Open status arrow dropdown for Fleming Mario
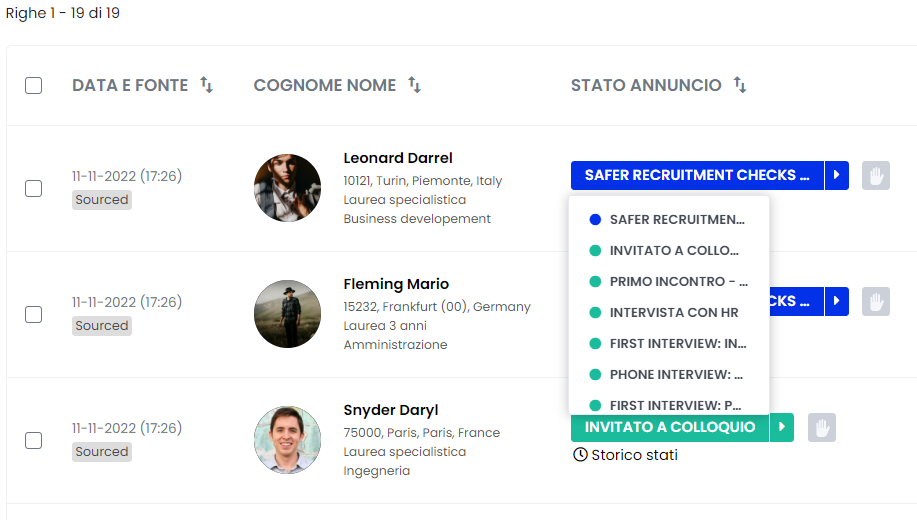The width and height of the screenshot is (917, 520). point(837,301)
